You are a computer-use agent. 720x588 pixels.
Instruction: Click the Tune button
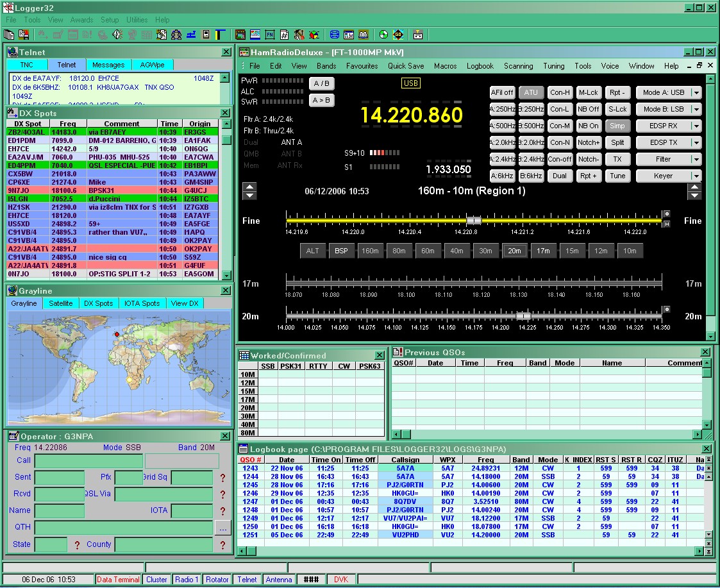[x=617, y=176]
